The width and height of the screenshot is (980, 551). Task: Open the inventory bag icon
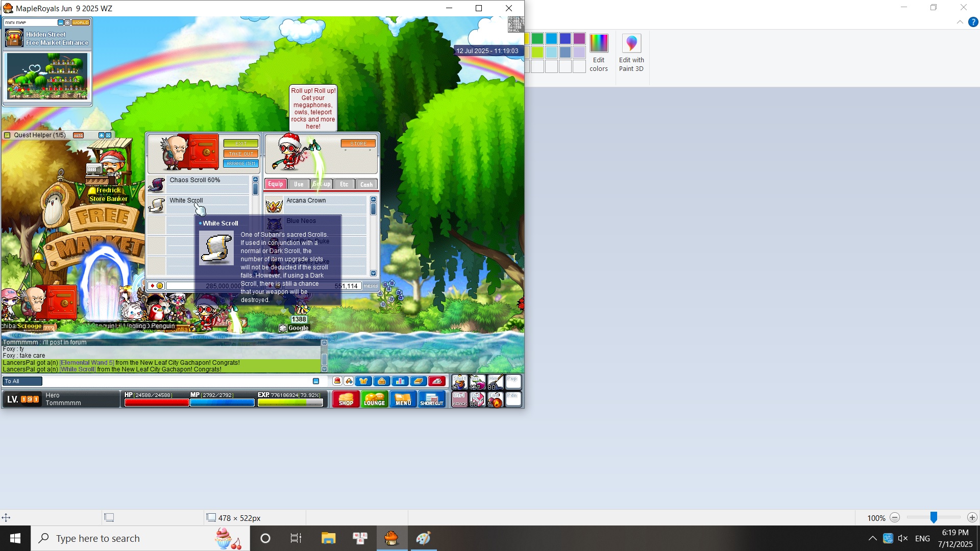click(x=382, y=381)
